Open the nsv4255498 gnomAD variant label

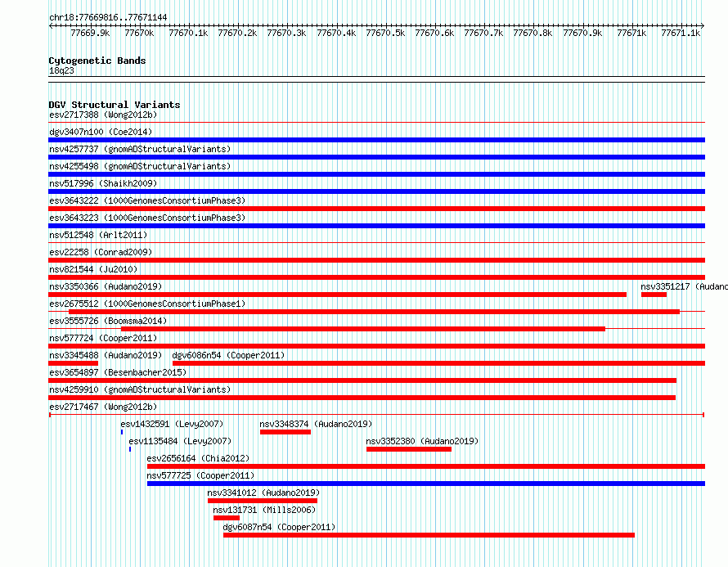click(140, 166)
